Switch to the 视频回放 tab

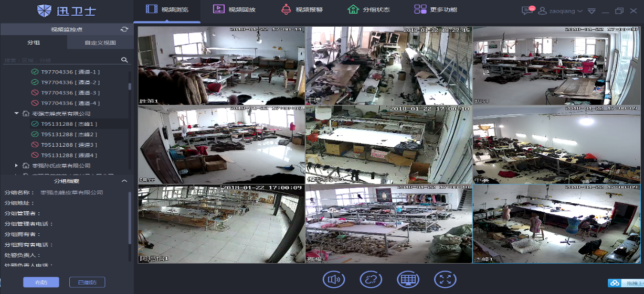(234, 10)
